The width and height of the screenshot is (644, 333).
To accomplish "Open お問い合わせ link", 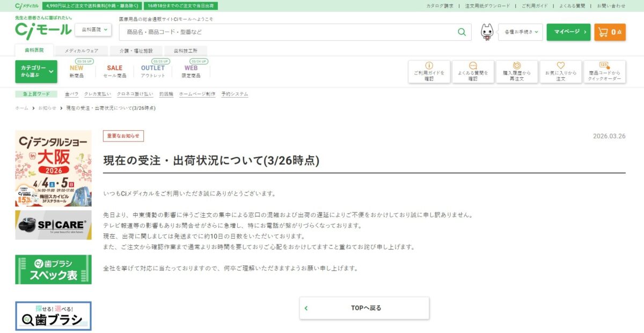I will click(611, 5).
